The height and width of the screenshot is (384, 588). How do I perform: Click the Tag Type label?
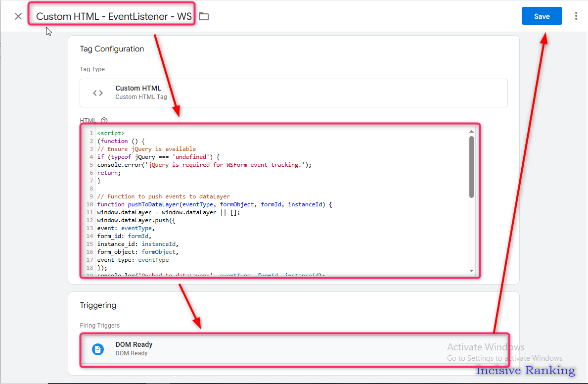click(x=92, y=69)
